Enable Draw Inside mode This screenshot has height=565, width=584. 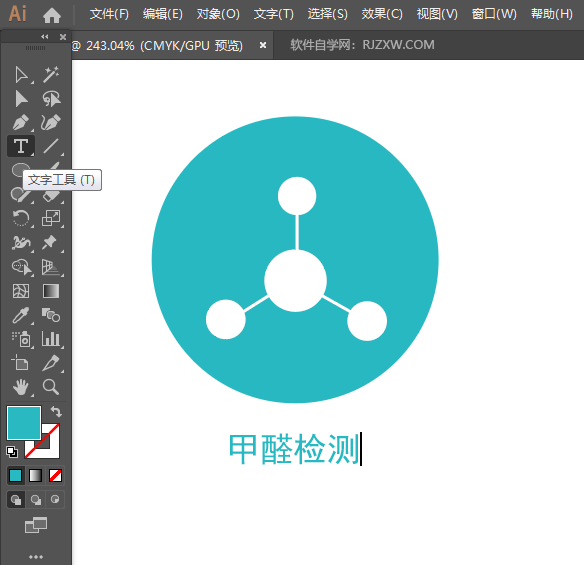click(55, 499)
